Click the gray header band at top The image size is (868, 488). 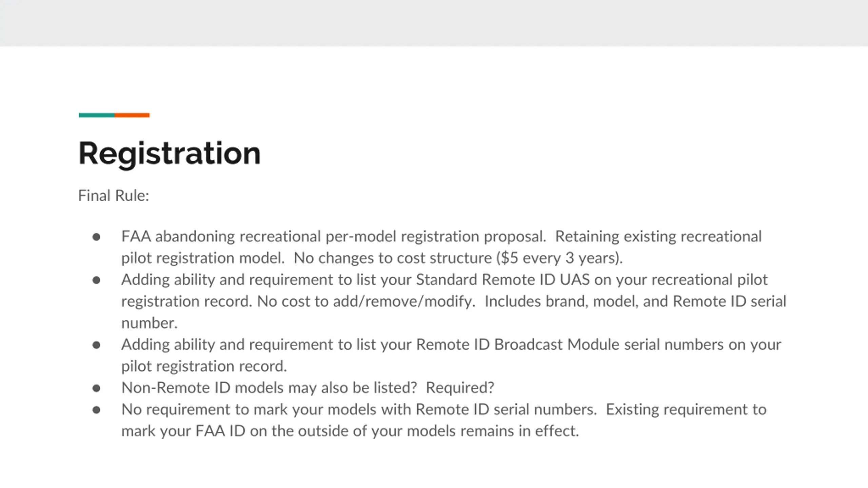(434, 23)
